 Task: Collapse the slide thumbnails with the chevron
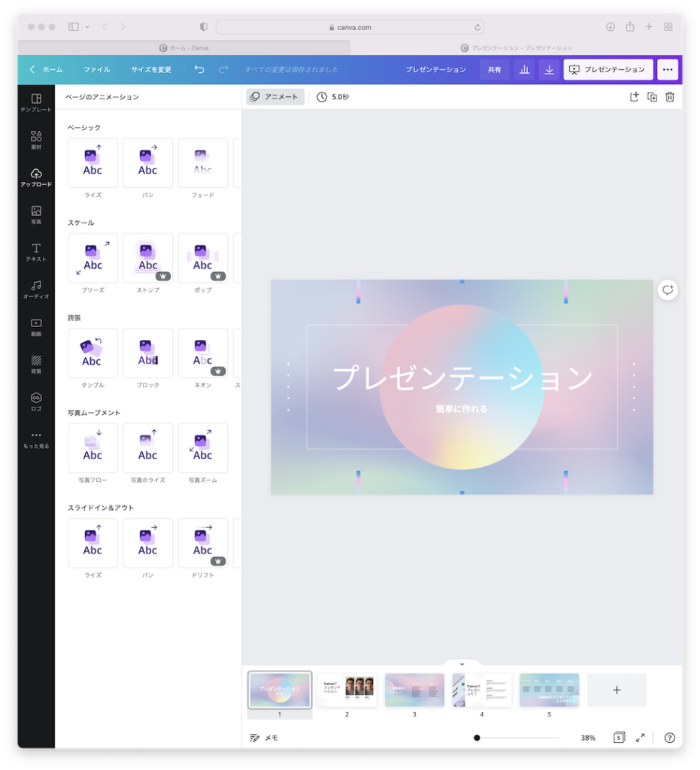pyautogui.click(x=462, y=663)
